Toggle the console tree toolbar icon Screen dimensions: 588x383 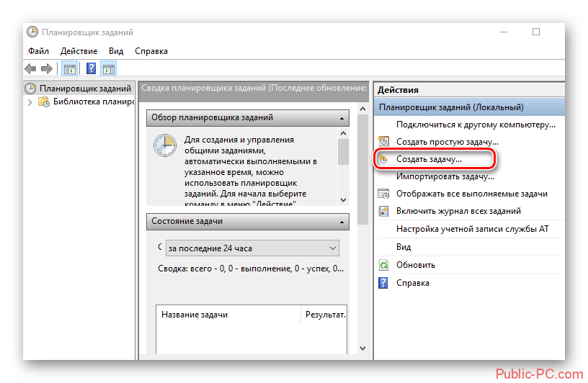tap(70, 69)
